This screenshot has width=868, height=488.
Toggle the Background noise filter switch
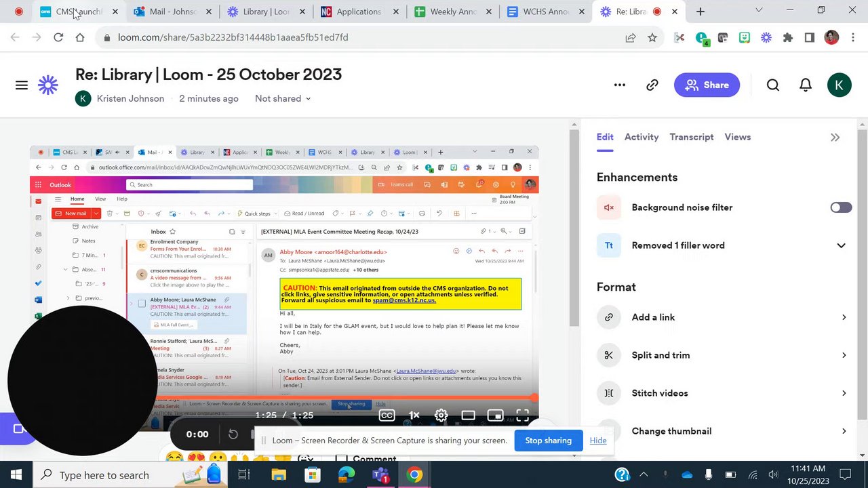coord(841,207)
